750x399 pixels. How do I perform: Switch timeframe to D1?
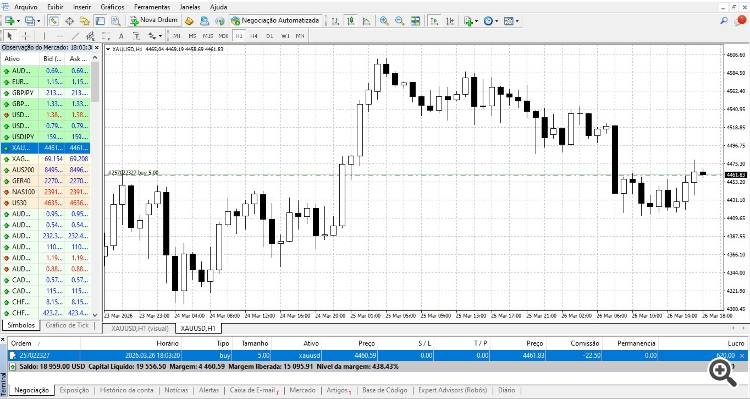pos(270,36)
